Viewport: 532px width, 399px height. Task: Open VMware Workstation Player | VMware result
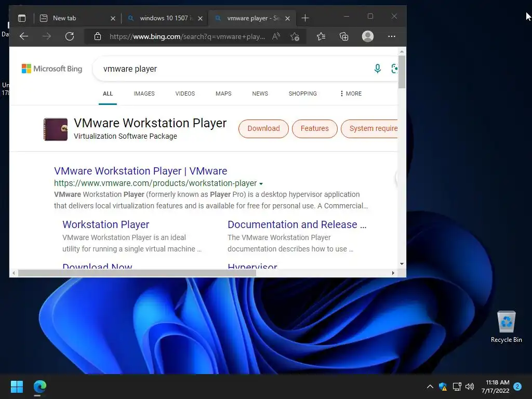click(140, 171)
